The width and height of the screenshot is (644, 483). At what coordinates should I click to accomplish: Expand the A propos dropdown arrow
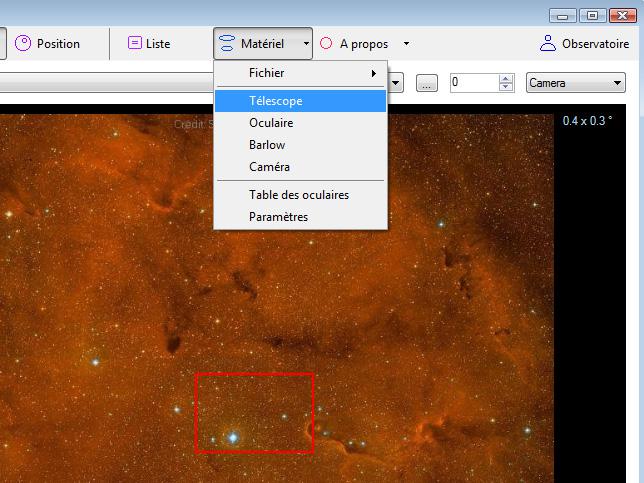pos(406,43)
